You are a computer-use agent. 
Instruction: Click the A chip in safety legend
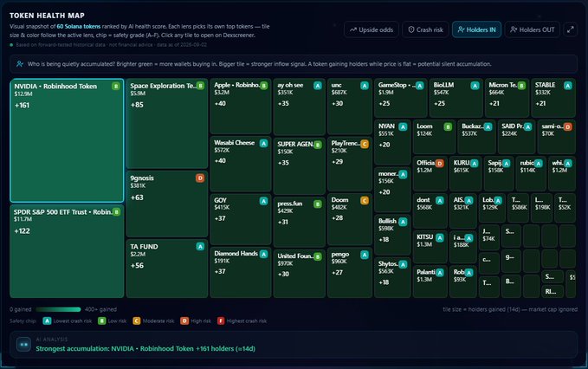pos(47,321)
